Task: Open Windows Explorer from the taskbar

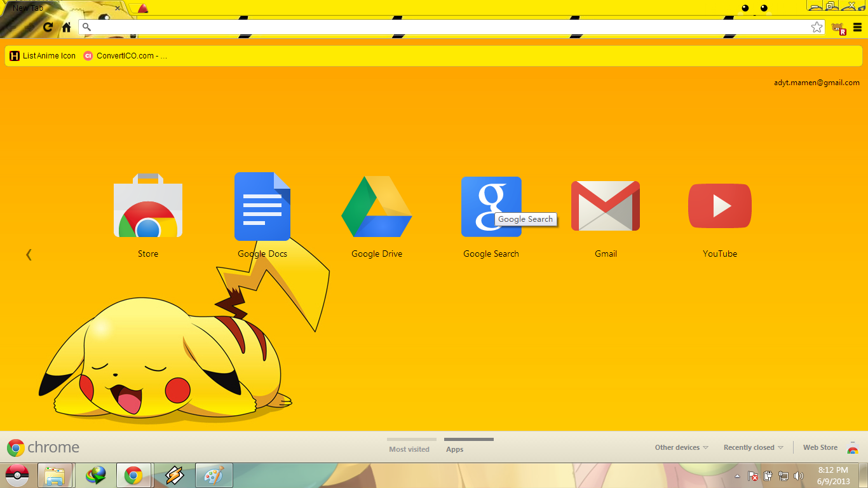Action: [x=55, y=475]
